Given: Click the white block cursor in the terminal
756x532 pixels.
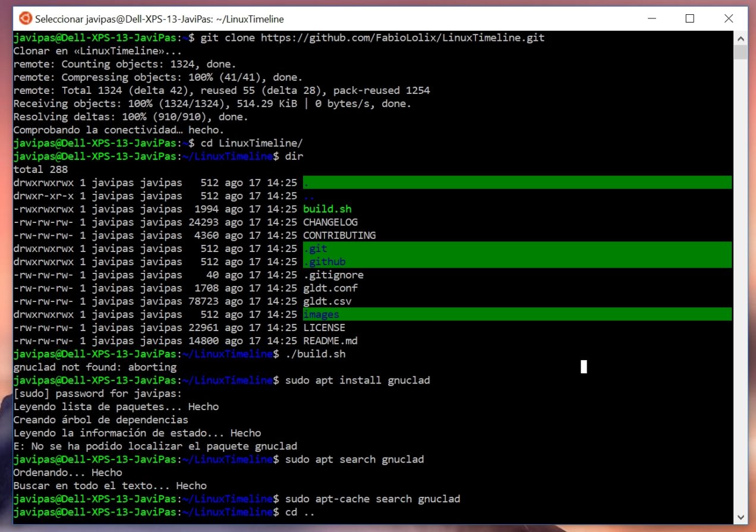Looking at the screenshot, I should (584, 367).
